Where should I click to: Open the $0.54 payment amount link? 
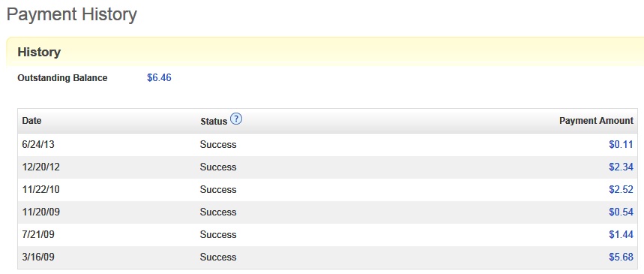click(x=621, y=212)
